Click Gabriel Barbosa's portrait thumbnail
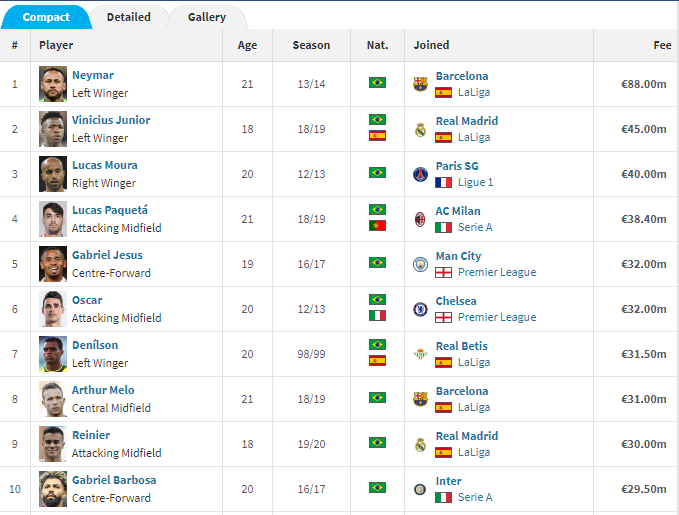The height and width of the screenshot is (515, 679). [53, 489]
